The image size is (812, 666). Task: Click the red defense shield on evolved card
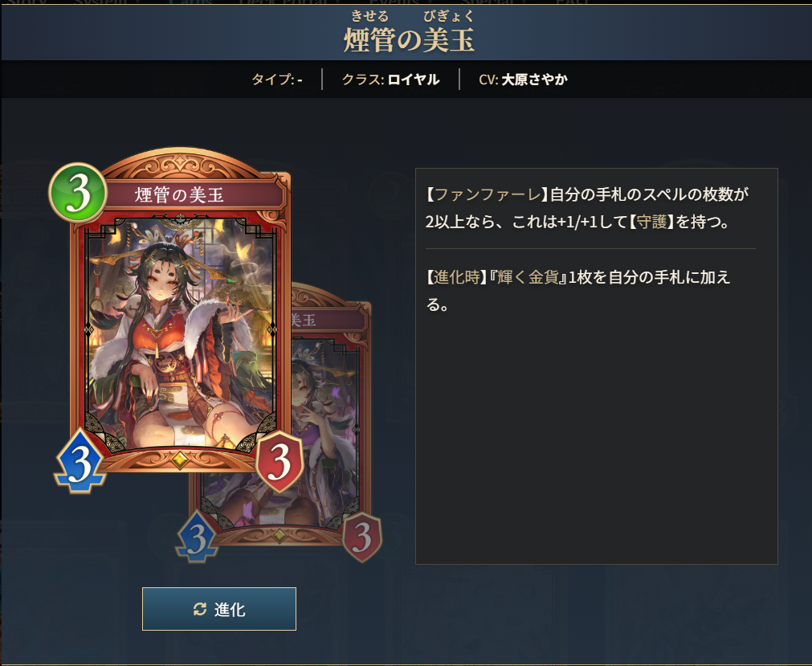[362, 537]
